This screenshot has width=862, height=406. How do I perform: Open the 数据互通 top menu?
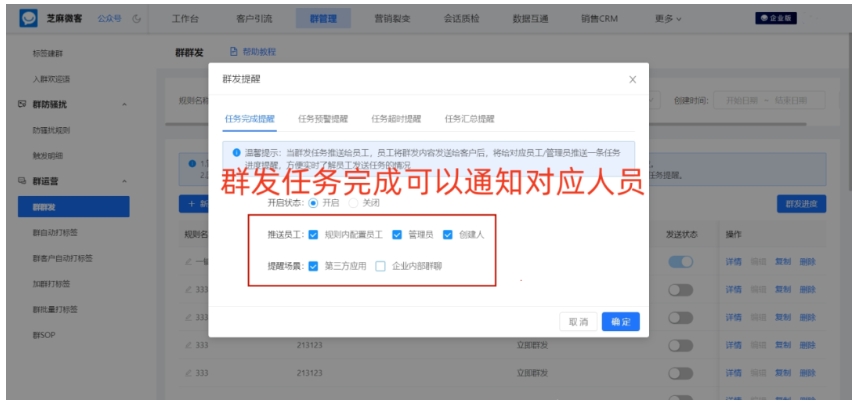click(531, 19)
